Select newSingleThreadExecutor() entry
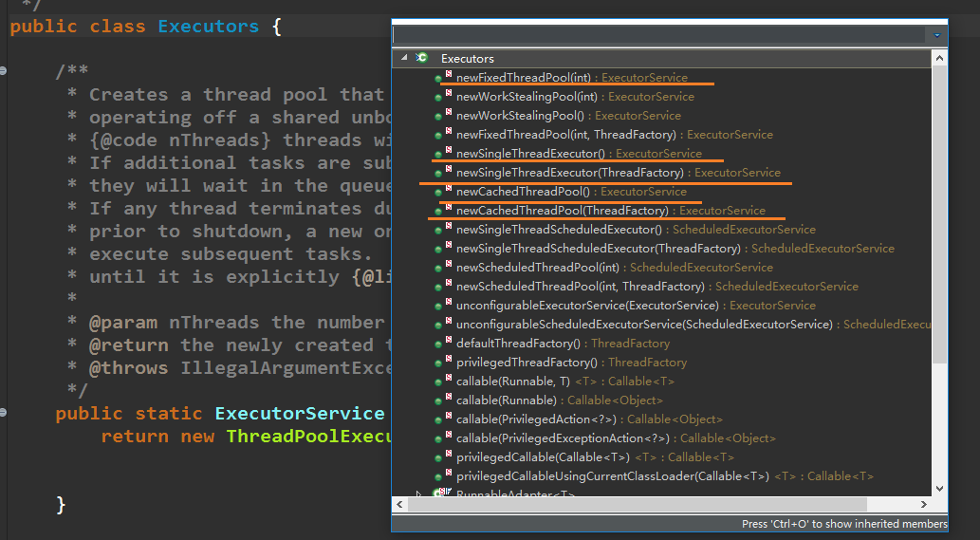980x540 pixels. click(x=579, y=153)
